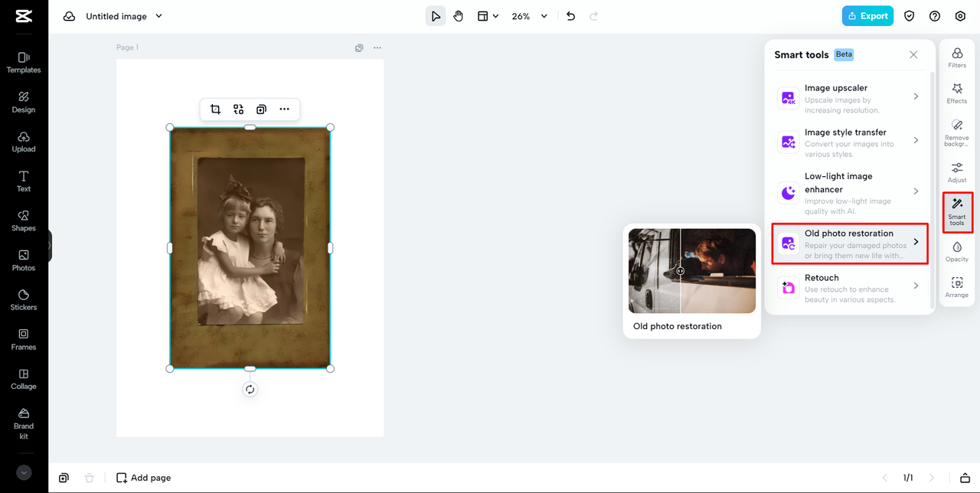Redo the last action

coord(593,16)
